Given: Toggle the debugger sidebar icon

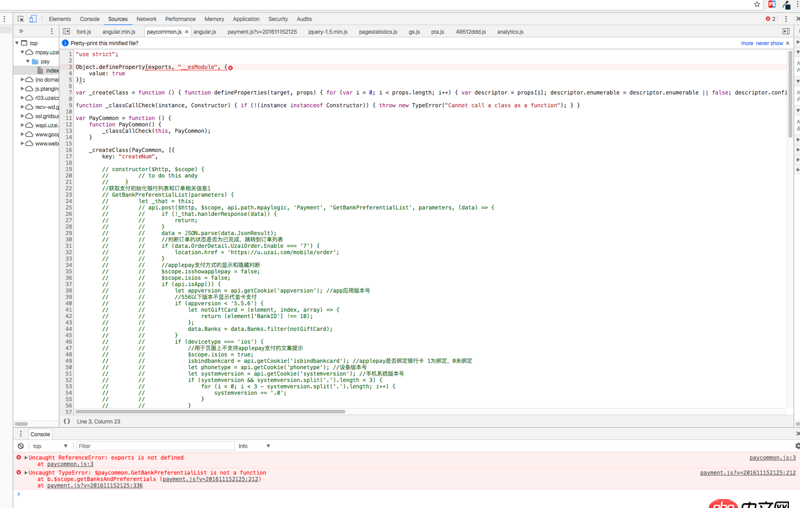Looking at the screenshot, I should point(786,32).
